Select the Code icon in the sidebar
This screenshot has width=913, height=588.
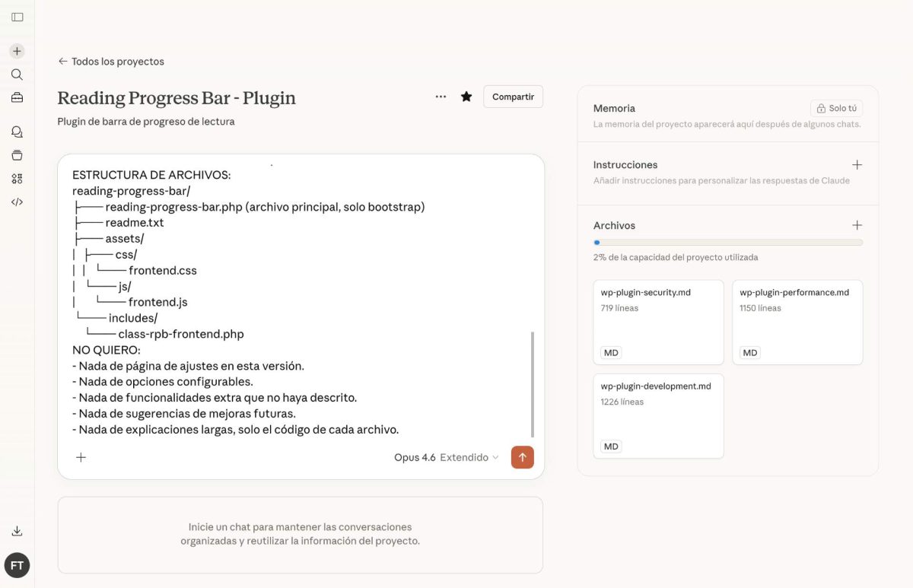[x=17, y=202]
